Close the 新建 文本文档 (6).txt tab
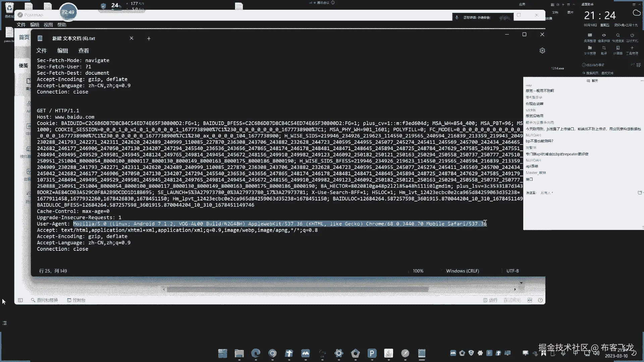The image size is (644, 362). click(x=131, y=38)
